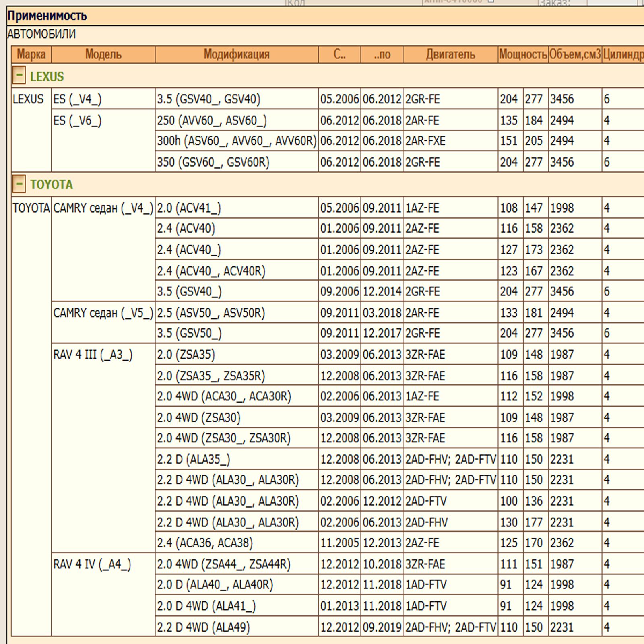This screenshot has width=644, height=644.
Task: Click the Применимость panel title
Action: [47, 16]
